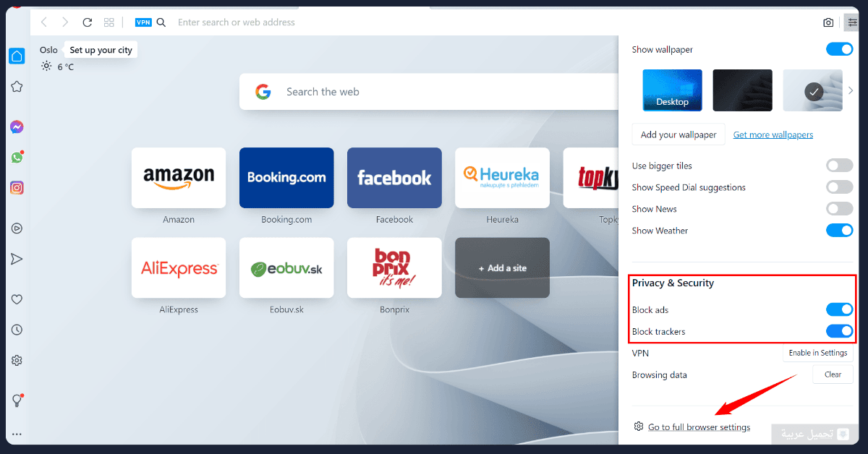Screen dimensions: 868x454
Task: Turn off Block ads switch
Action: coord(840,309)
